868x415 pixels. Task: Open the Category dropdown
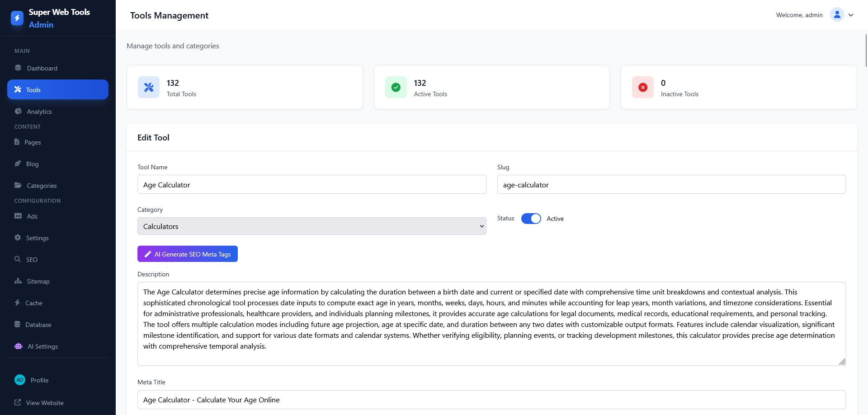coord(311,226)
